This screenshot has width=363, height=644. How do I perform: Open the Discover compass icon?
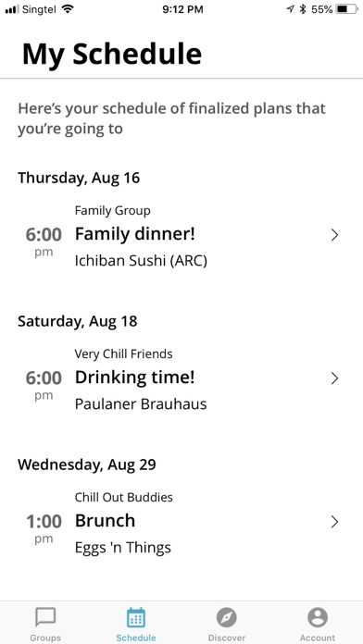(227, 618)
